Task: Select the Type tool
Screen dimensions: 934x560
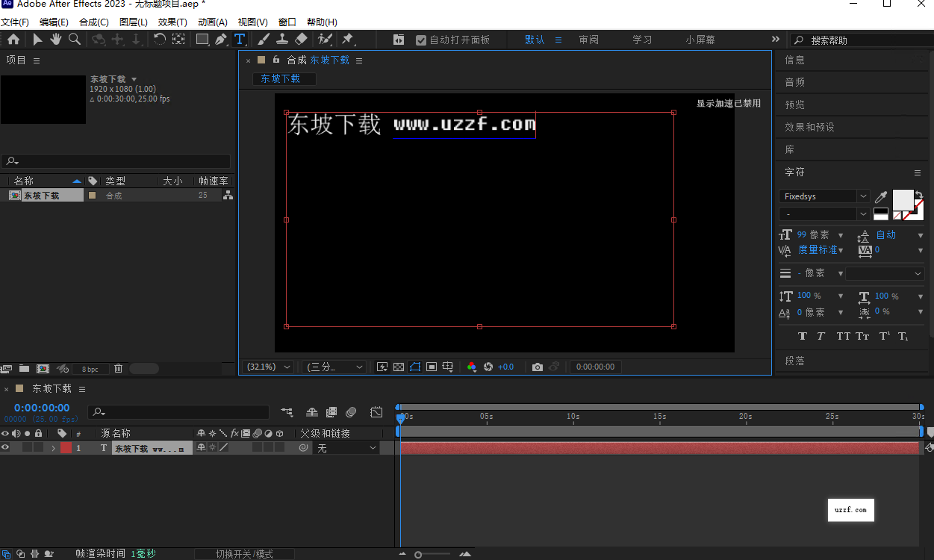Action: tap(240, 40)
